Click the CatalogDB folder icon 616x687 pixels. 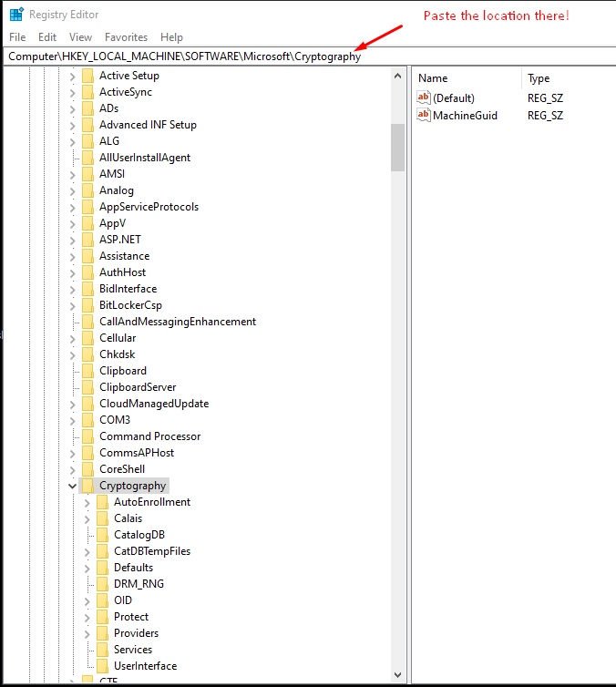click(x=103, y=535)
